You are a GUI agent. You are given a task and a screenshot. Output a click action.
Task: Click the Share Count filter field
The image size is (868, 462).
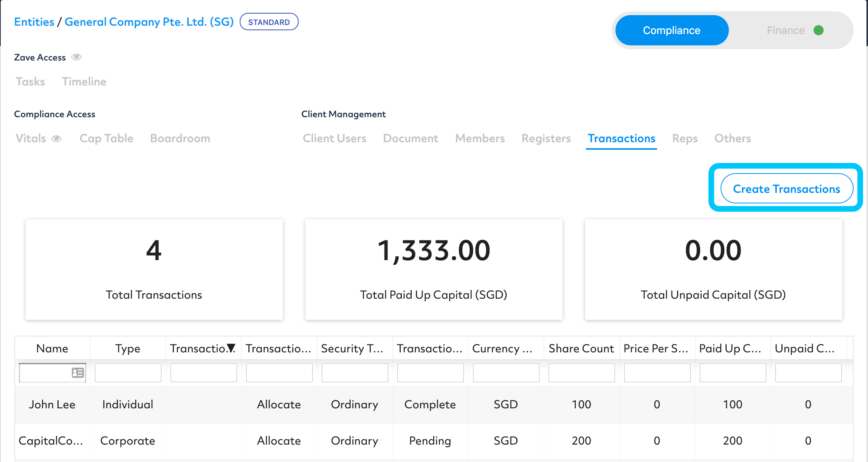[582, 373]
